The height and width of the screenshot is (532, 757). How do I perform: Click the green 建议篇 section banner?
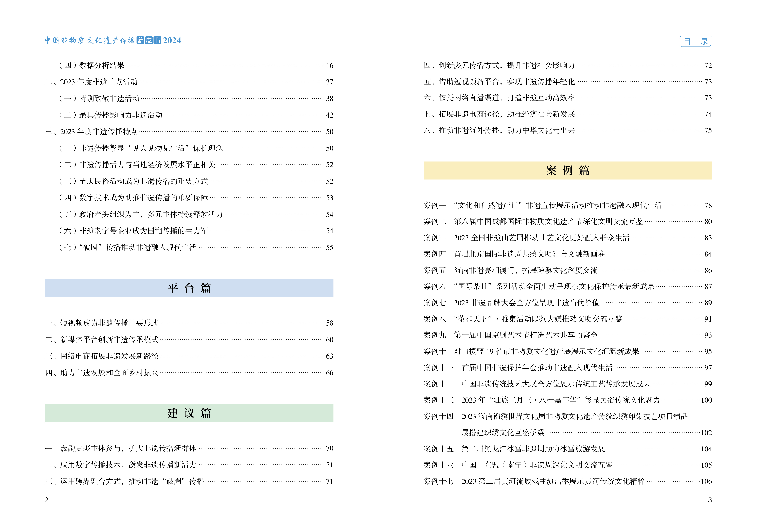pos(189,413)
